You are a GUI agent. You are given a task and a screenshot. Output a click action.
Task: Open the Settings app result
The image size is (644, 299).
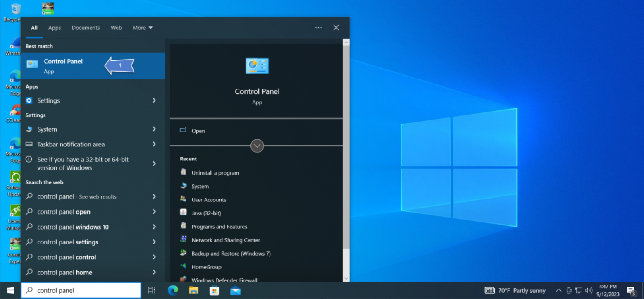click(x=93, y=100)
